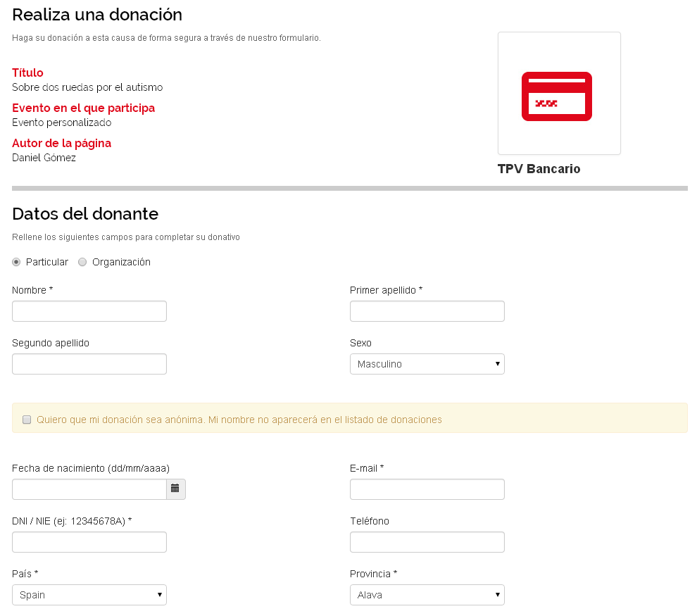Click the text 'Sobre dos ruedas por el autismo'
The height and width of the screenshot is (616, 697).
[87, 87]
